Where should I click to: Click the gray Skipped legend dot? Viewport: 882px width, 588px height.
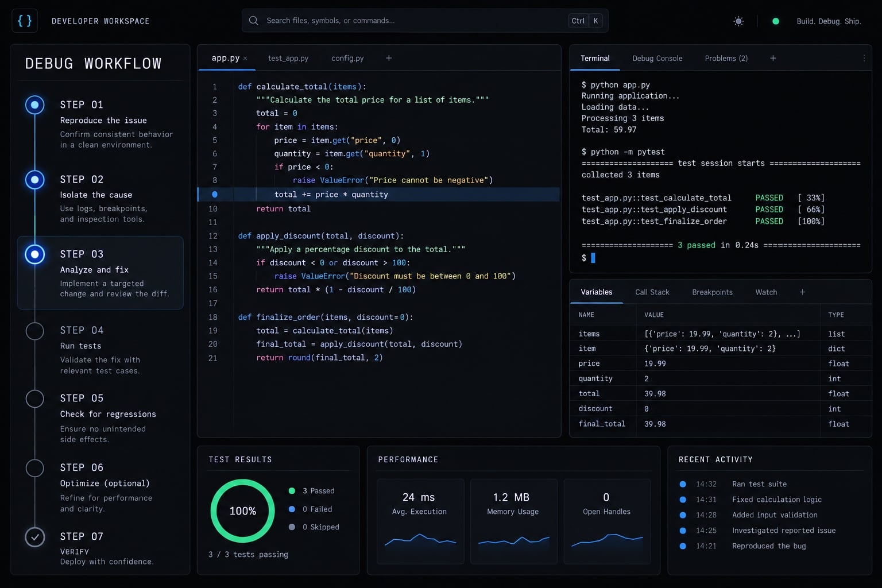292,527
